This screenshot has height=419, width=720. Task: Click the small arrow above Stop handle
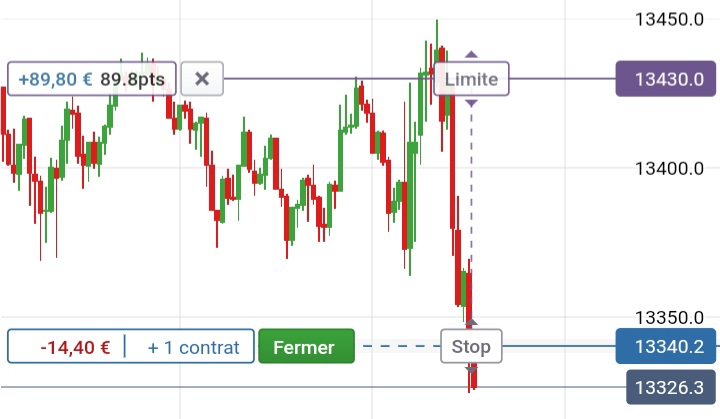coord(472,322)
